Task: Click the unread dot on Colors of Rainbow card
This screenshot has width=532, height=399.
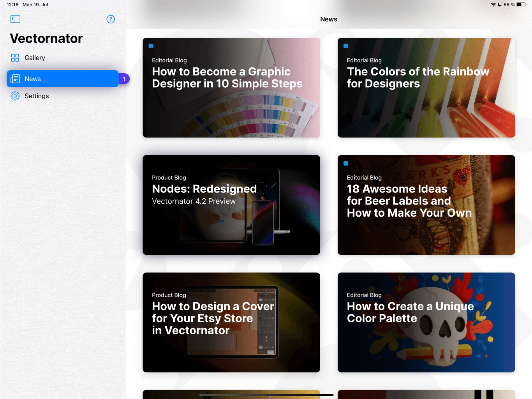Action: 346,46
